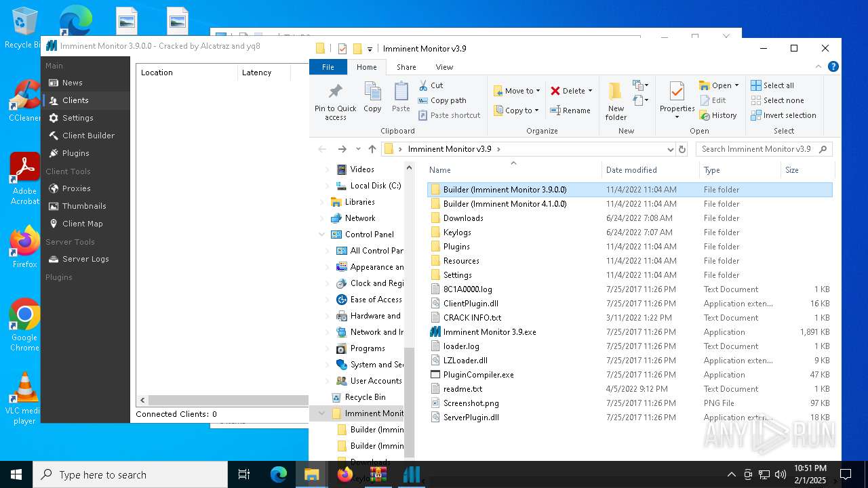Open Task View on taskbar
The width and height of the screenshot is (868, 488).
pos(244,474)
